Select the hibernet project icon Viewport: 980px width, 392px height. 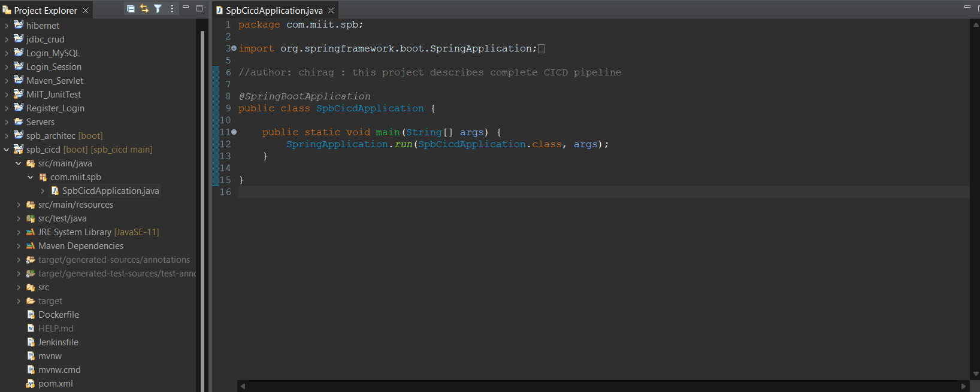point(19,25)
